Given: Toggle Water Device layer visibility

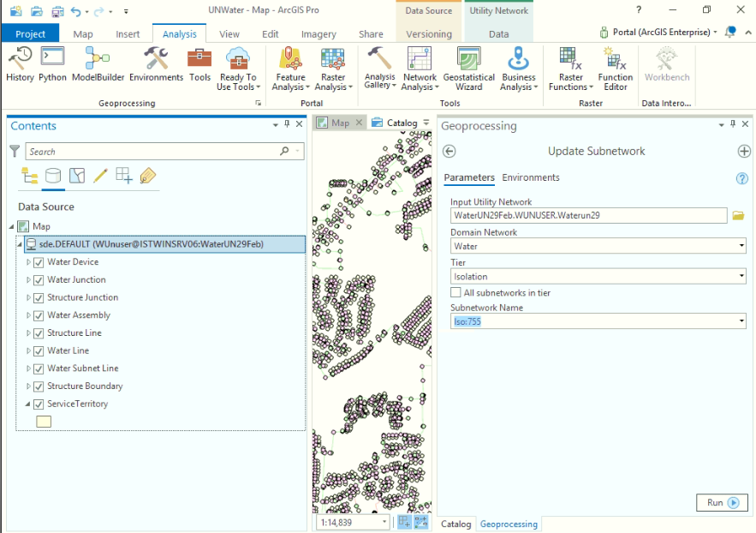Looking at the screenshot, I should [x=39, y=262].
